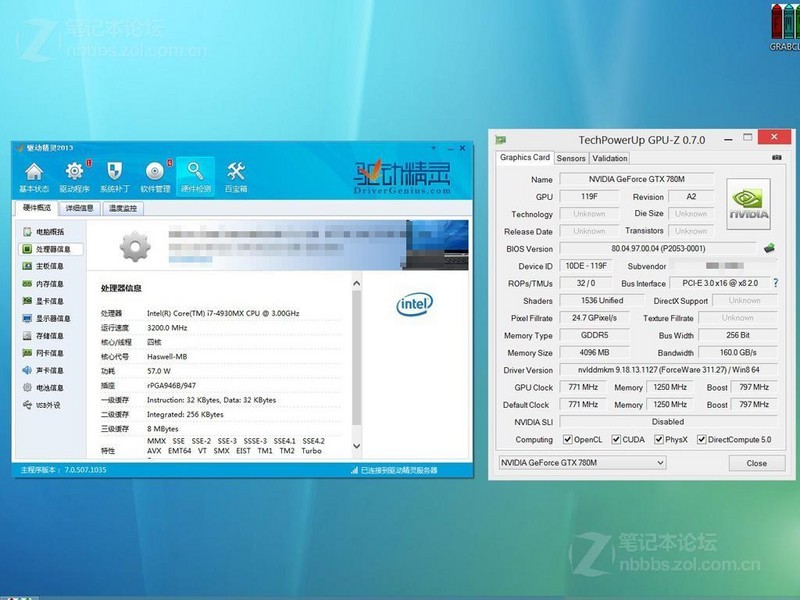
Task: Toggle the CUDA checkbox
Action: [x=616, y=439]
